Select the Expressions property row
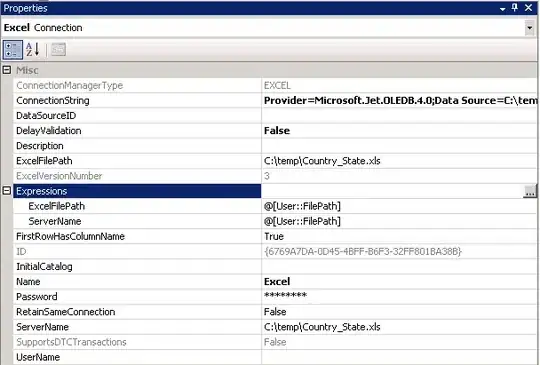Viewport: 540px width, 365px height. pyautogui.click(x=137, y=191)
